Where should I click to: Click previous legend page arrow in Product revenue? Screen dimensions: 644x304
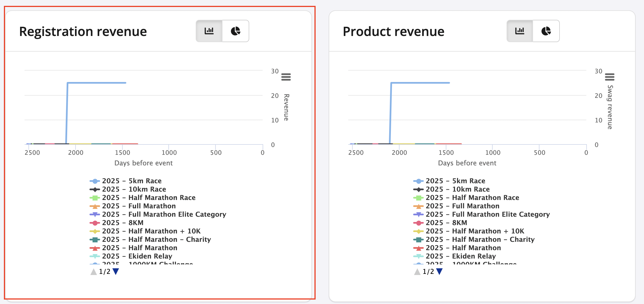(x=417, y=271)
